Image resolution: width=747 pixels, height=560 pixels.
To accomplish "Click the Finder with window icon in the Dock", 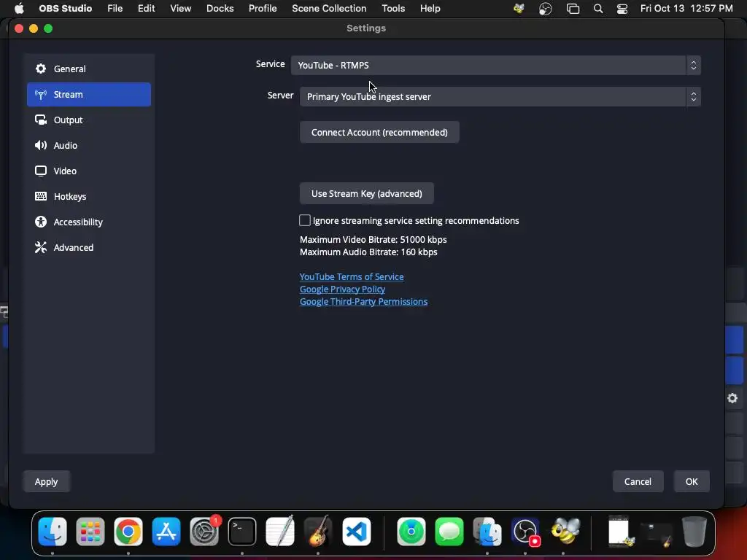I will (487, 531).
